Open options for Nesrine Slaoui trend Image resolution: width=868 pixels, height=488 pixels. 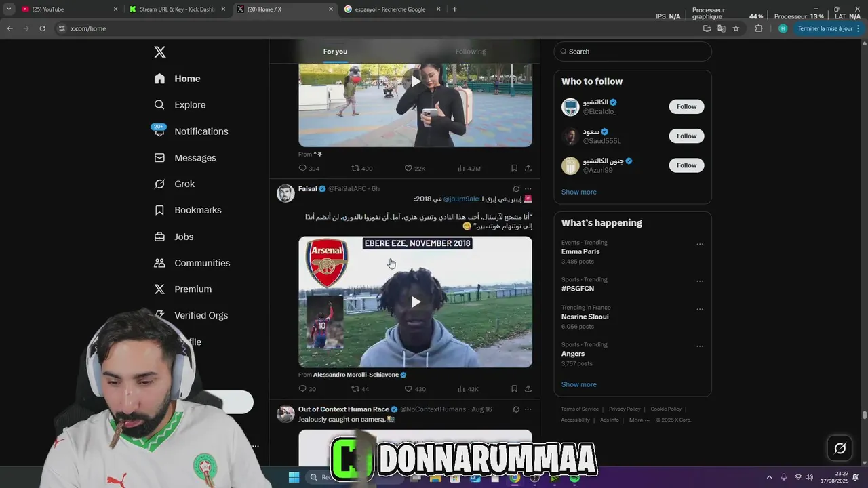[700, 309]
